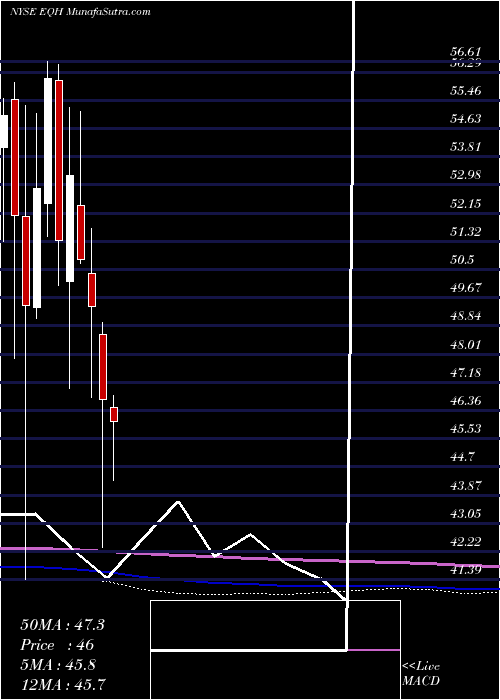Click the 42.22 price axis label
500x700 pixels.
click(465, 542)
